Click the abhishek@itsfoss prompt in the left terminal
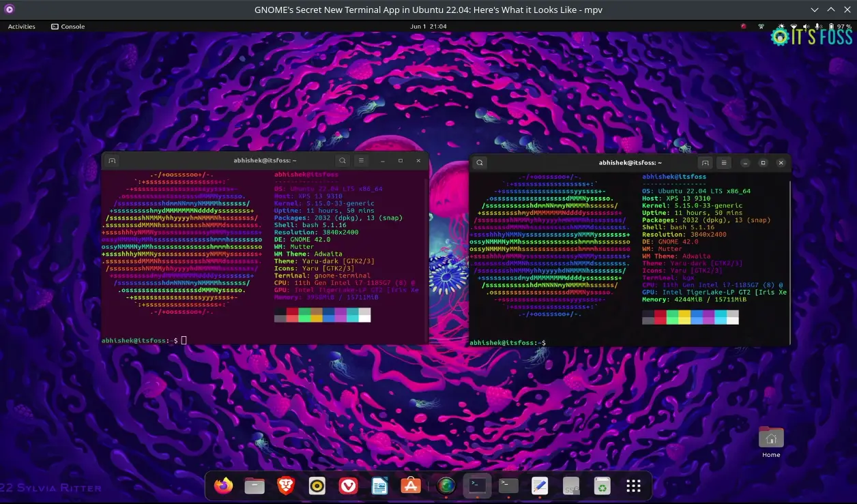This screenshot has height=504, width=857. pos(139,340)
